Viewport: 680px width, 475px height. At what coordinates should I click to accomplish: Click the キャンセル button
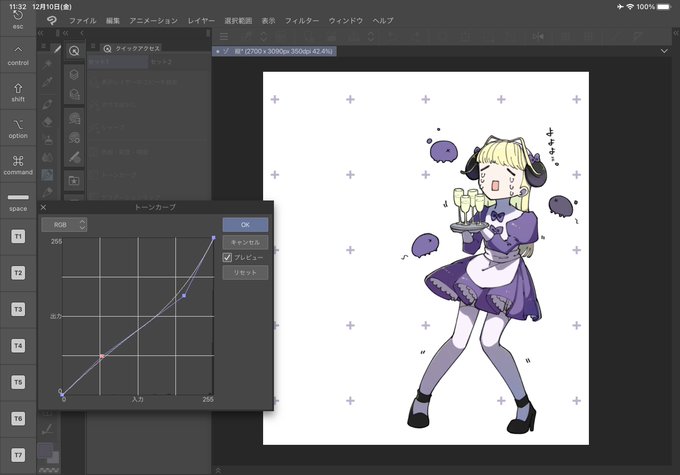tap(245, 242)
